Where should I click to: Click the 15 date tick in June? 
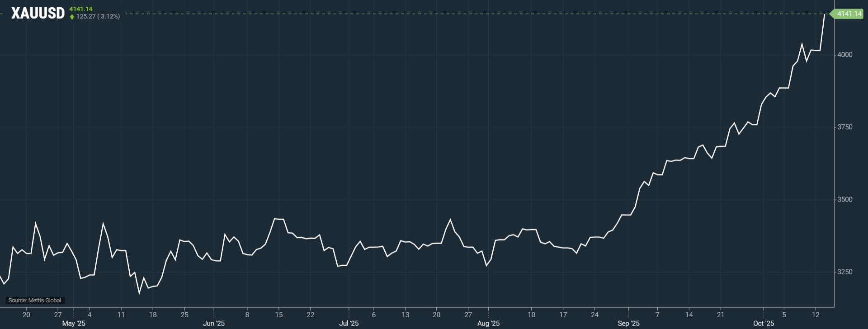279,315
